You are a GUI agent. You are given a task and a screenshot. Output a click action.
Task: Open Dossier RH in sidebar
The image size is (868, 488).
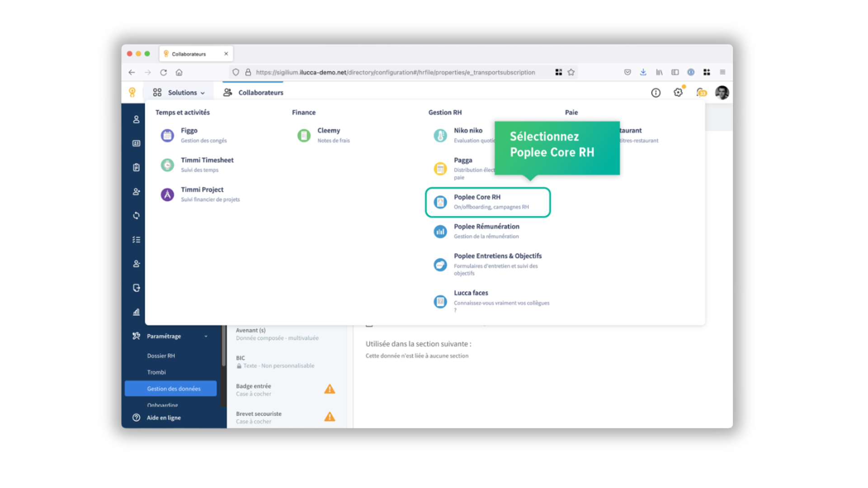click(161, 356)
